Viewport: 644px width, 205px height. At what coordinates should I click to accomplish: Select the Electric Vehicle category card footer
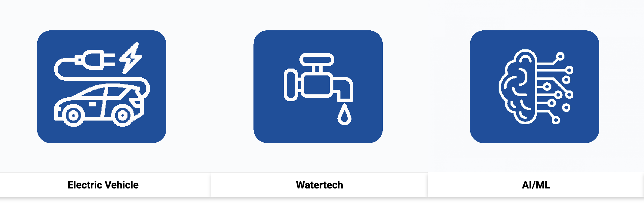click(106, 185)
